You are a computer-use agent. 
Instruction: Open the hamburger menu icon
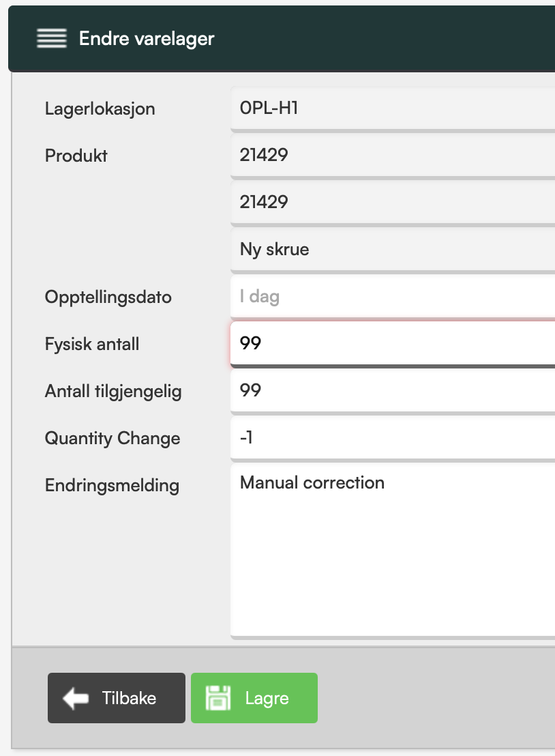(x=52, y=38)
